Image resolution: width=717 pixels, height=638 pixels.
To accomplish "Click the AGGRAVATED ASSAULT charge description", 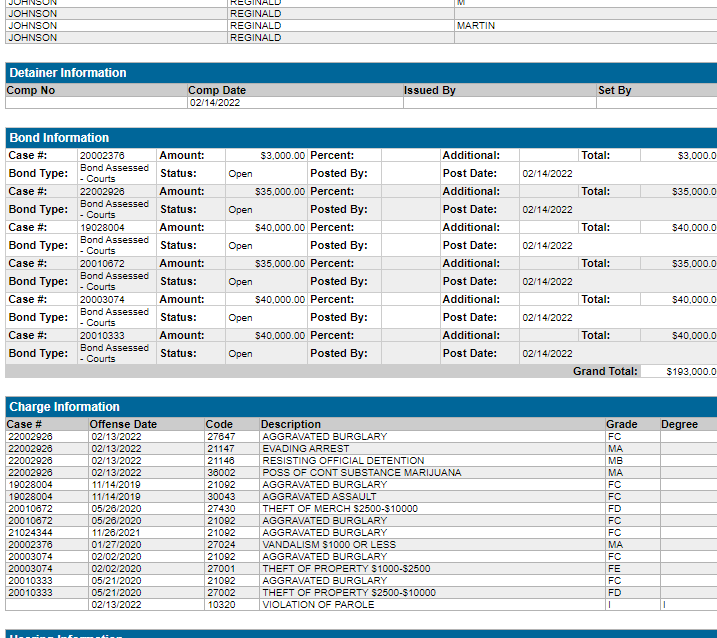I will point(319,497).
